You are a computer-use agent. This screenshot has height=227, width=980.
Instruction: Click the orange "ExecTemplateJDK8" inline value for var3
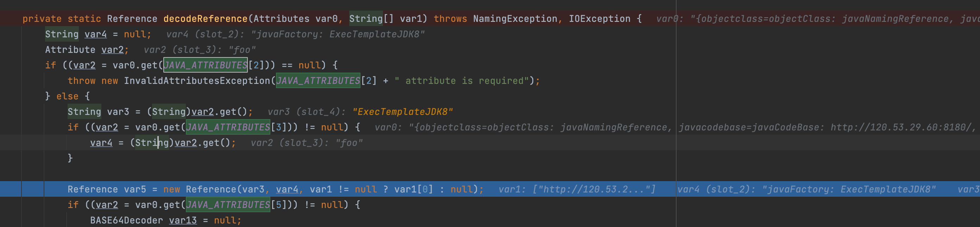pyautogui.click(x=402, y=112)
